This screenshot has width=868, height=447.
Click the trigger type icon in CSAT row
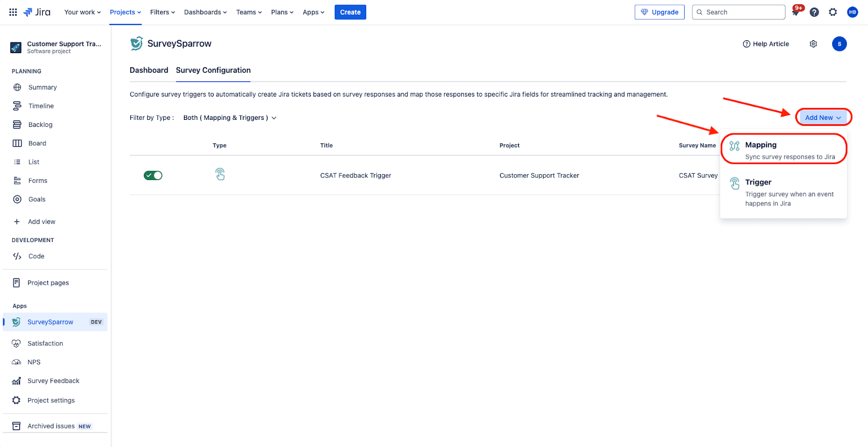click(220, 175)
